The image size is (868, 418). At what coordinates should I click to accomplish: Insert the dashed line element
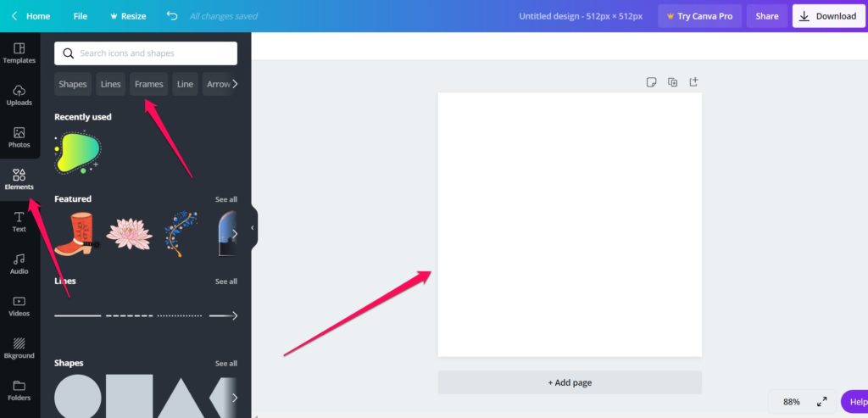click(129, 315)
